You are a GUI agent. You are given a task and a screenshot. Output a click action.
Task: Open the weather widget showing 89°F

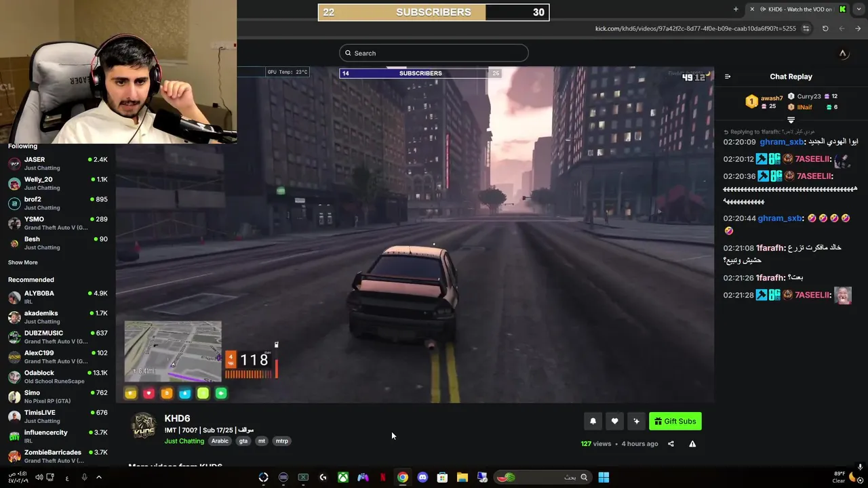coord(843,477)
